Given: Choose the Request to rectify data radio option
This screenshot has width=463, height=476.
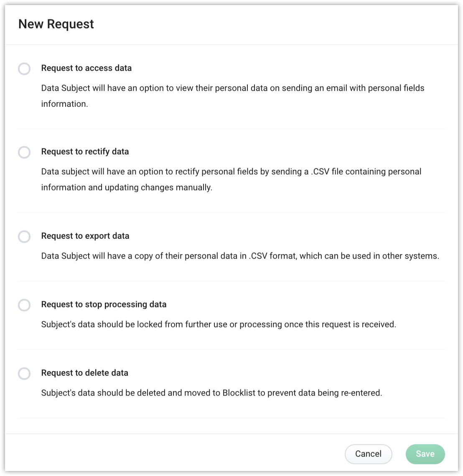Looking at the screenshot, I should (24, 152).
